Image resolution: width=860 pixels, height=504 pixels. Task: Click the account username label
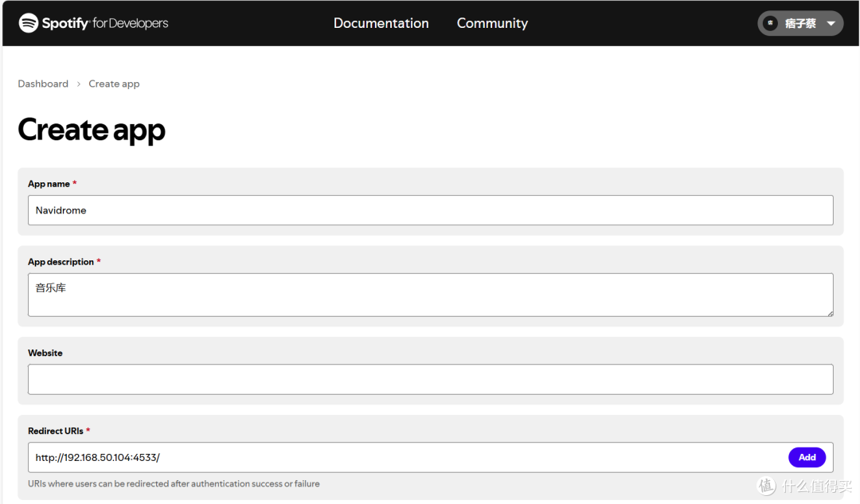click(800, 24)
